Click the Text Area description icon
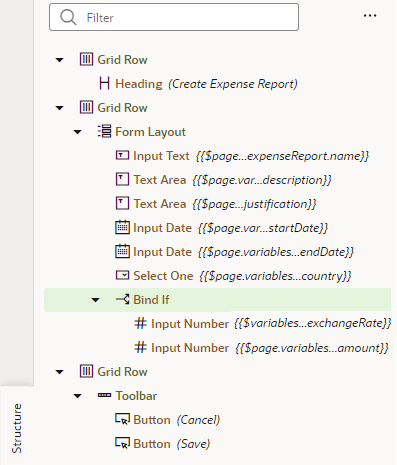This screenshot has width=397, height=465. (x=122, y=179)
